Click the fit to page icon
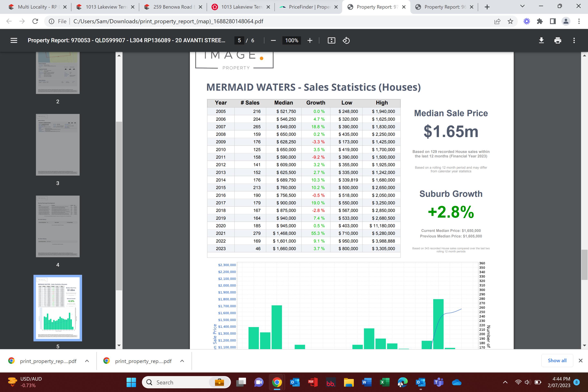The image size is (588, 392). pos(331,40)
